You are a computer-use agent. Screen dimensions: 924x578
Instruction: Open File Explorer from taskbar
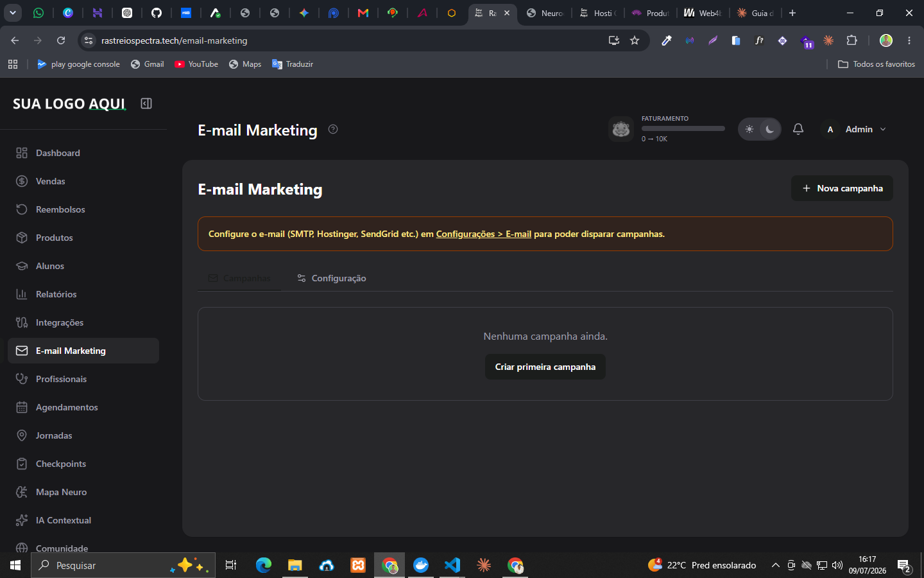pyautogui.click(x=295, y=565)
